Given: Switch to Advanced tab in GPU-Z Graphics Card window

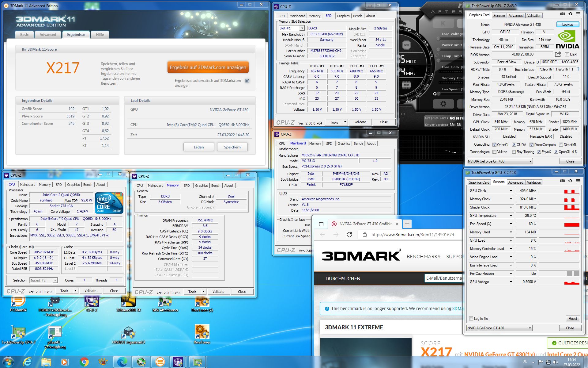Looking at the screenshot, I should (x=516, y=16).
